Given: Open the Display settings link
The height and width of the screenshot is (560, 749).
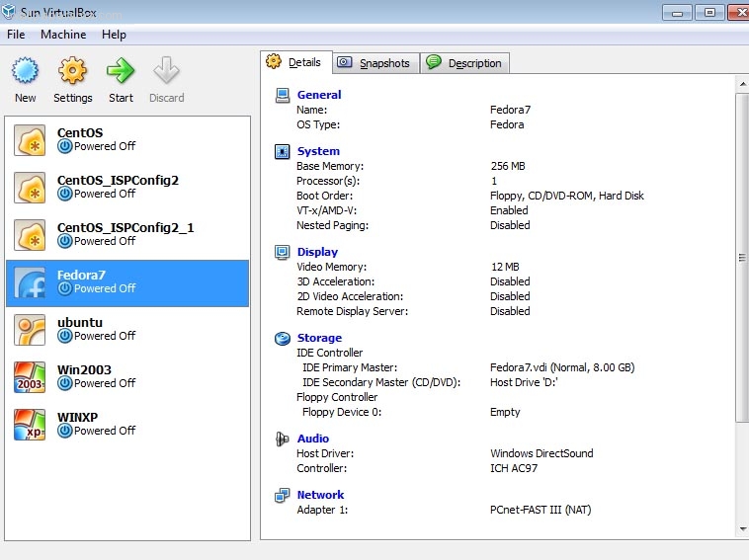Looking at the screenshot, I should coord(317,252).
